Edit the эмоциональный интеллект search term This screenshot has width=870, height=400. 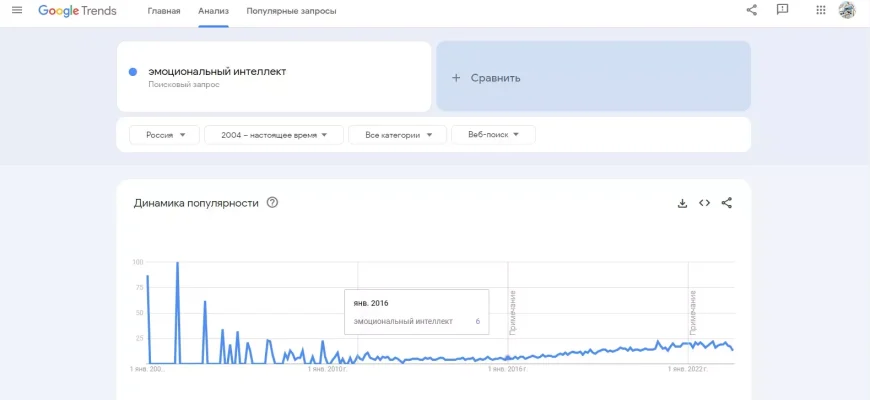217,72
